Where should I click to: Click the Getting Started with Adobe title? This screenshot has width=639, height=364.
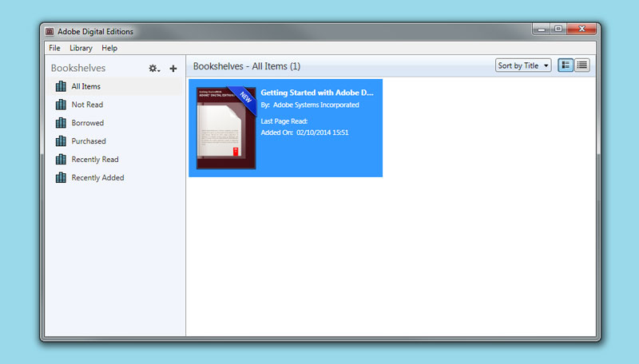[x=317, y=93]
